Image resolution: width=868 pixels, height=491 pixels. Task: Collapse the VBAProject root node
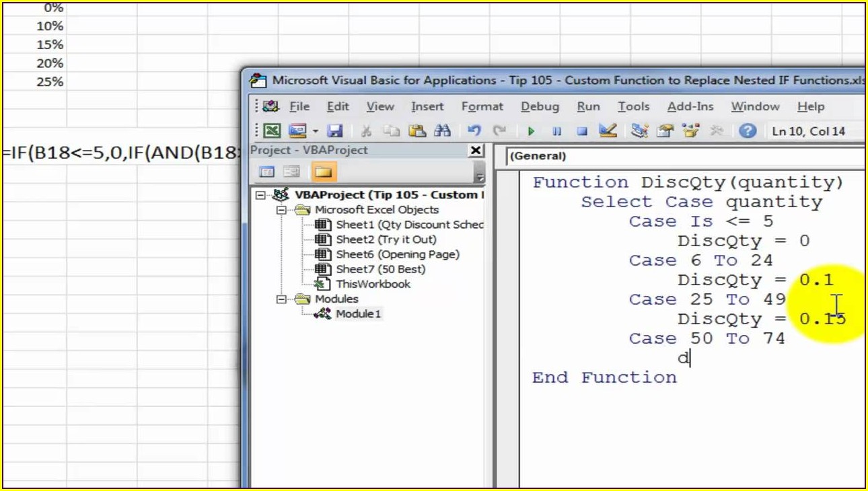tap(260, 195)
